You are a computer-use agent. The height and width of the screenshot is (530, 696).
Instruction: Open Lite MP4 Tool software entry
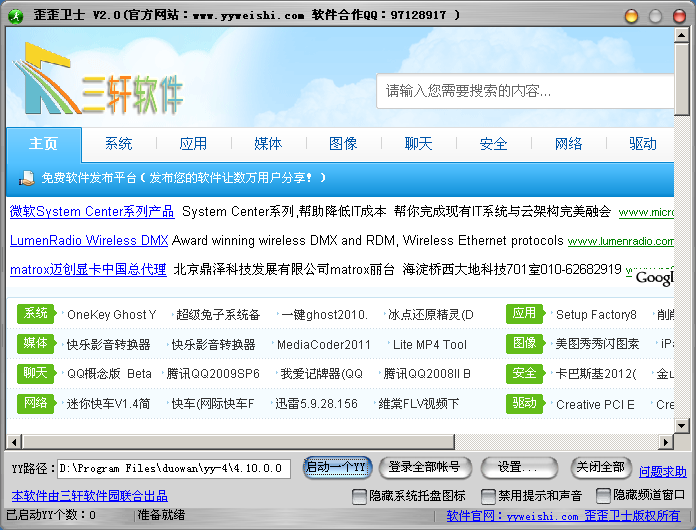(430, 344)
